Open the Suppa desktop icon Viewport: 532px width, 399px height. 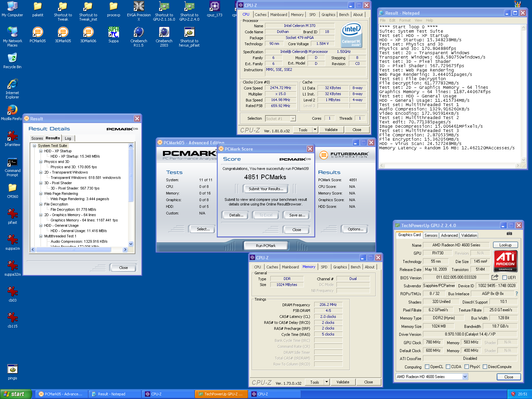[113, 35]
